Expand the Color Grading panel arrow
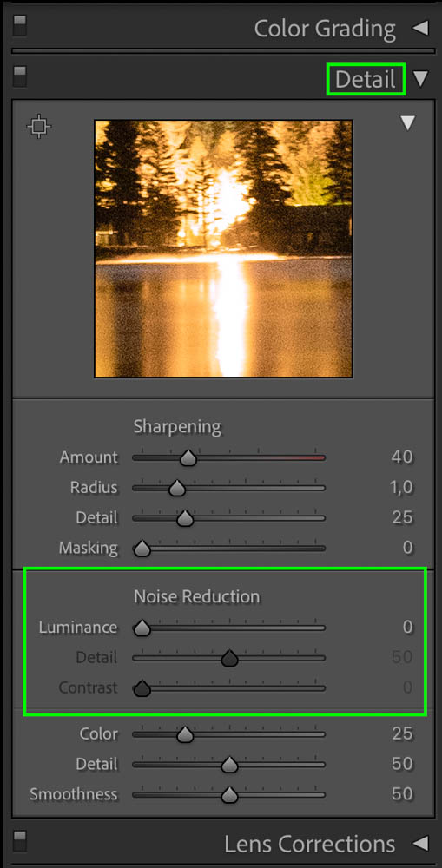 point(421,29)
